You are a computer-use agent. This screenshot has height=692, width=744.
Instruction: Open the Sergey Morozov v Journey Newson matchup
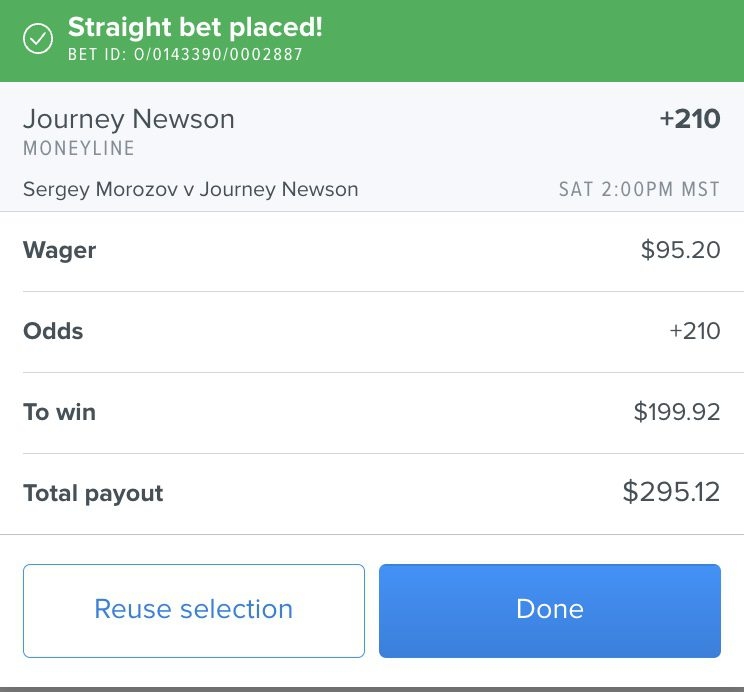(190, 189)
